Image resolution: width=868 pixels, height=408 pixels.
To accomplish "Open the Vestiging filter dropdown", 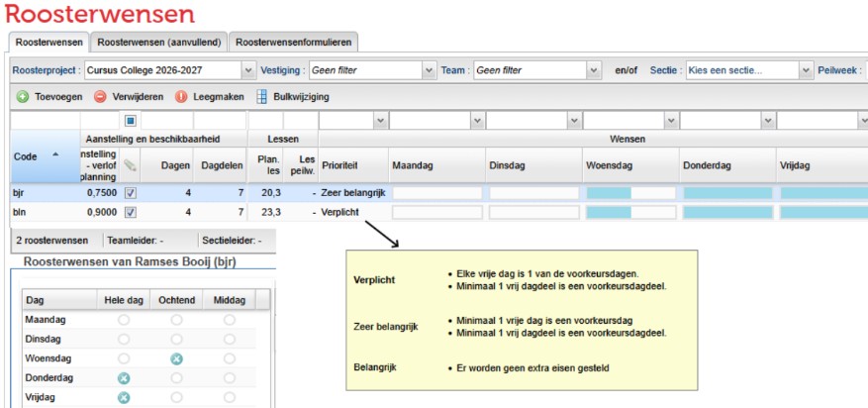I will click(429, 70).
